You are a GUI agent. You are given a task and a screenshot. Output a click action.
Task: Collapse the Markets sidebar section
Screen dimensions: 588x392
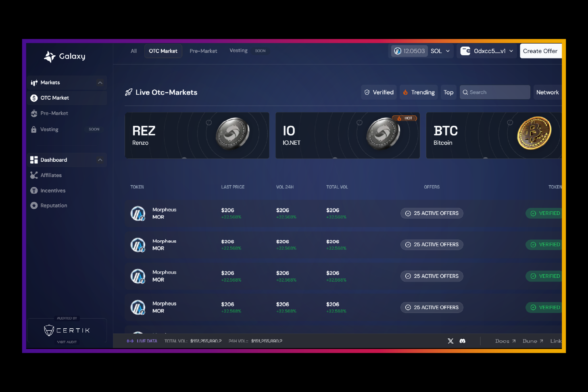[100, 83]
